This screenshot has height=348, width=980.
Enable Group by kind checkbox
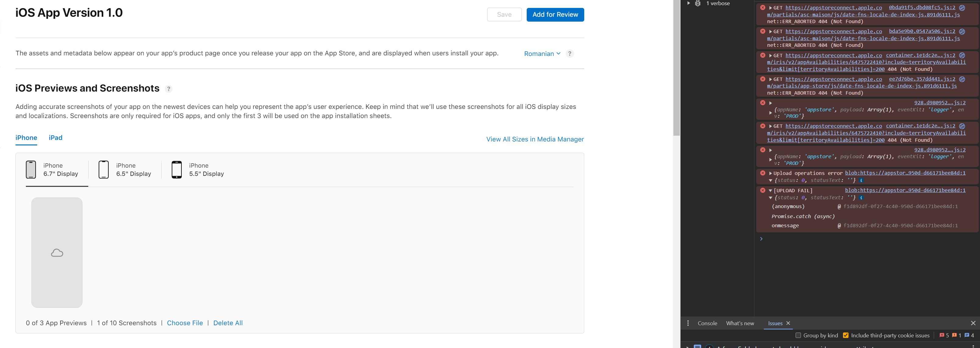(x=798, y=336)
